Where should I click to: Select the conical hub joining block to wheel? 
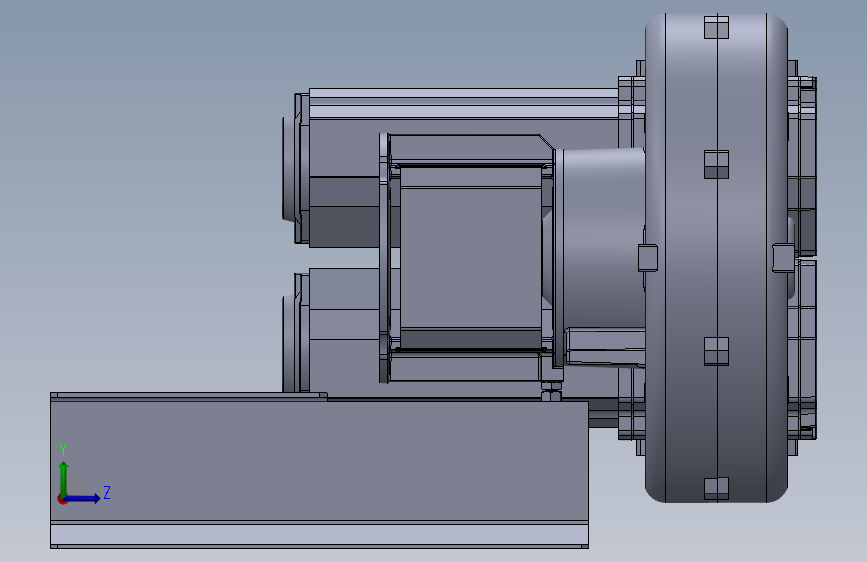coord(603,238)
